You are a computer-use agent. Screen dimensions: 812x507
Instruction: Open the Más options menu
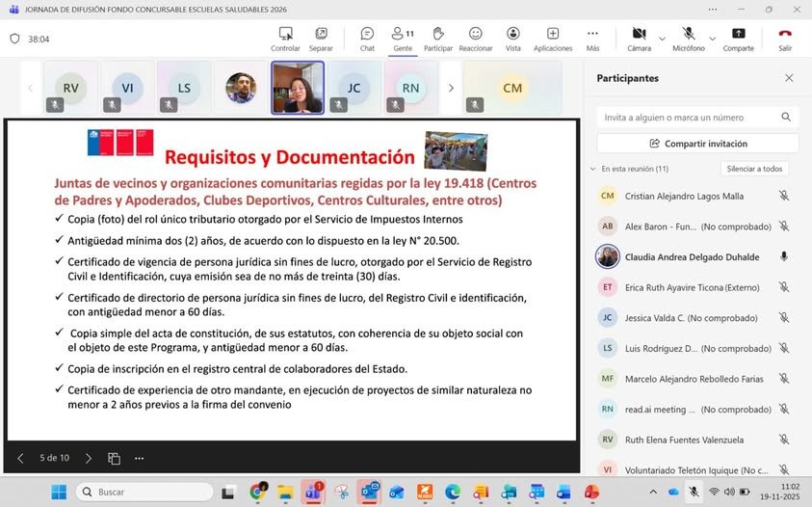tap(592, 39)
